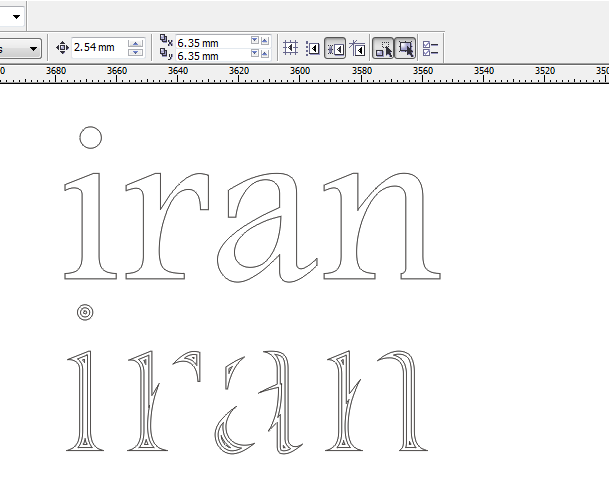Click the stepper arrows beside the duplicate Y field

(254, 56)
